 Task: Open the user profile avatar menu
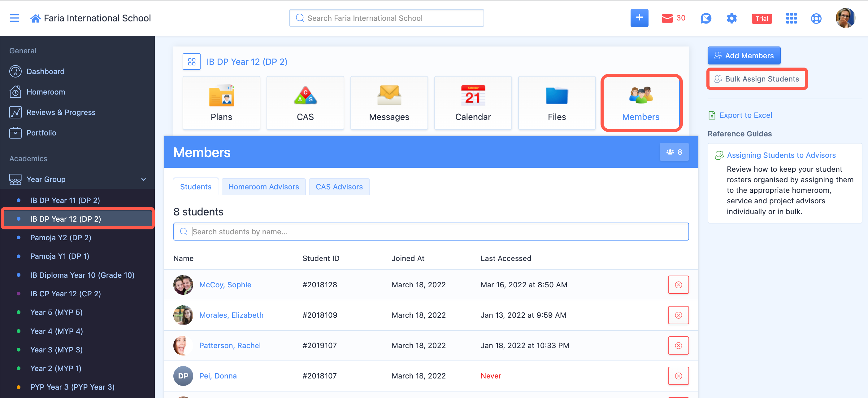(844, 18)
